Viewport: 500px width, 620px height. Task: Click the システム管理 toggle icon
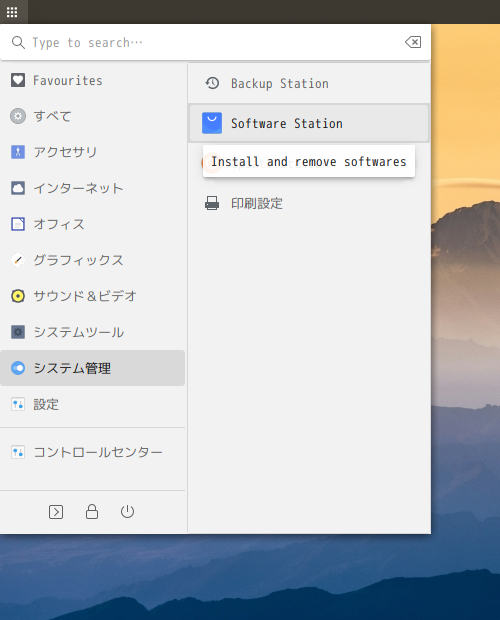point(18,368)
